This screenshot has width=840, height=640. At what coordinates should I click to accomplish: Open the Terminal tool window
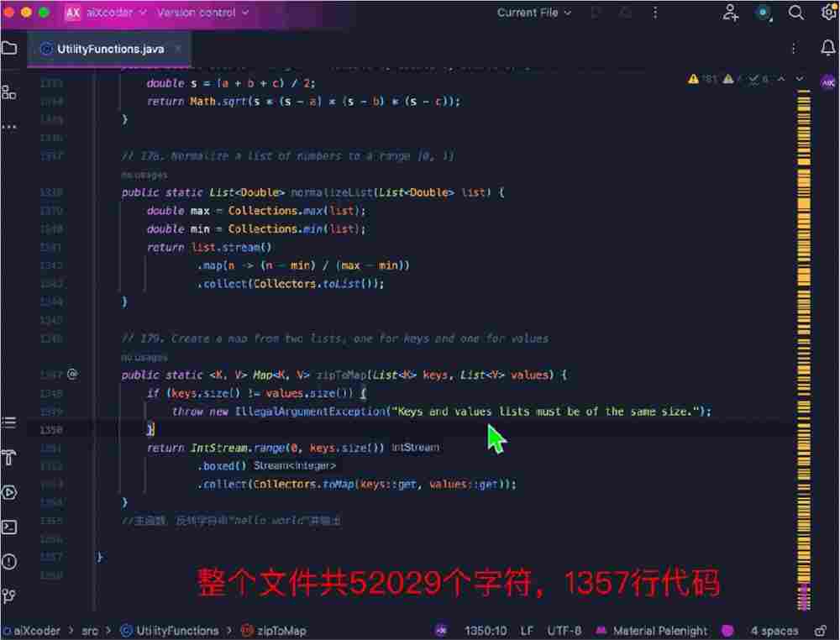point(11,527)
